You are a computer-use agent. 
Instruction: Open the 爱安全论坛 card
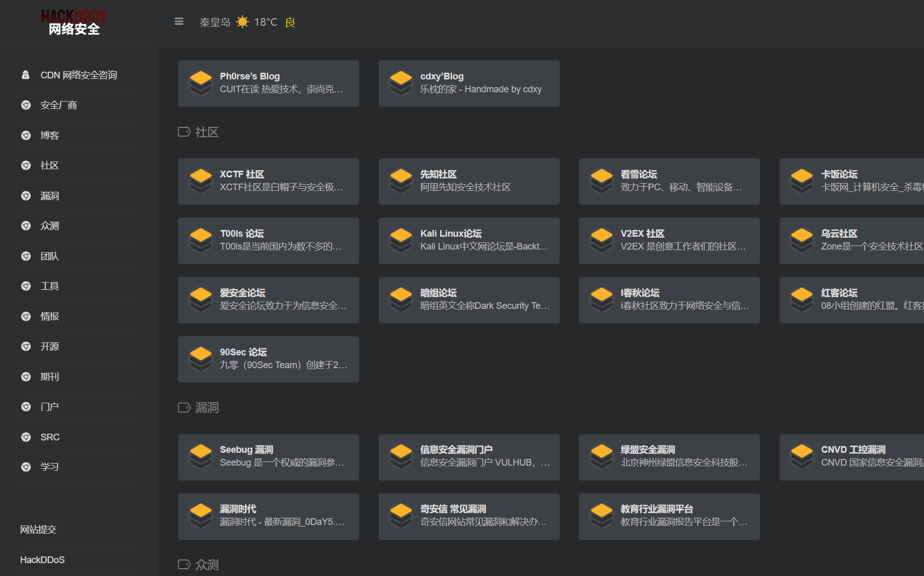pyautogui.click(x=268, y=300)
